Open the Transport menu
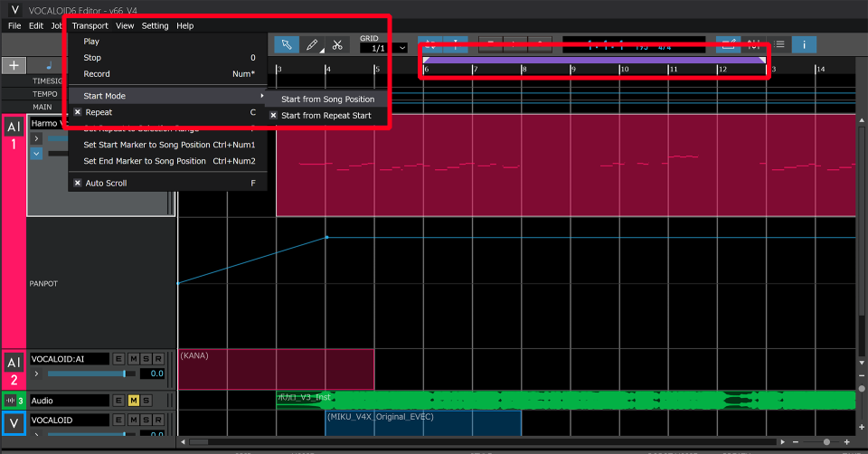 (90, 25)
